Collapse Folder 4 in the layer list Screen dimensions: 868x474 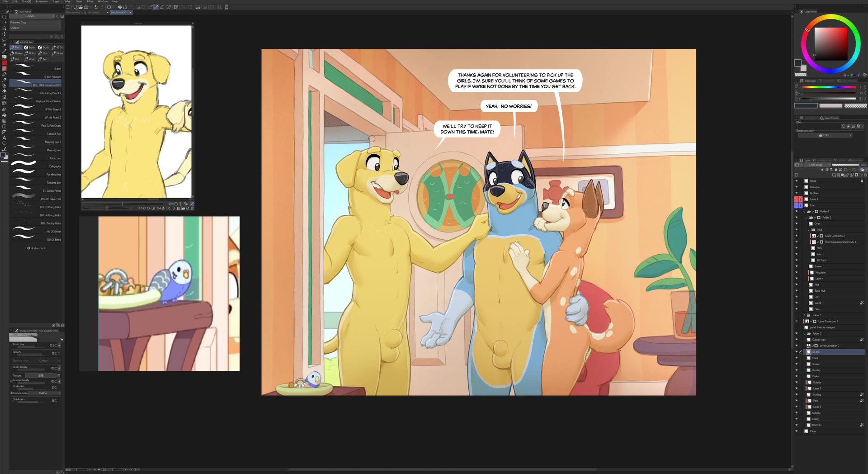pyautogui.click(x=804, y=211)
